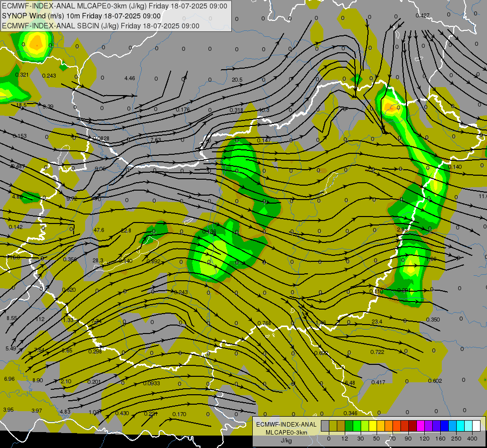Click the legend tick value 30
This screenshot has height=448, width=487.
[x=361, y=439]
